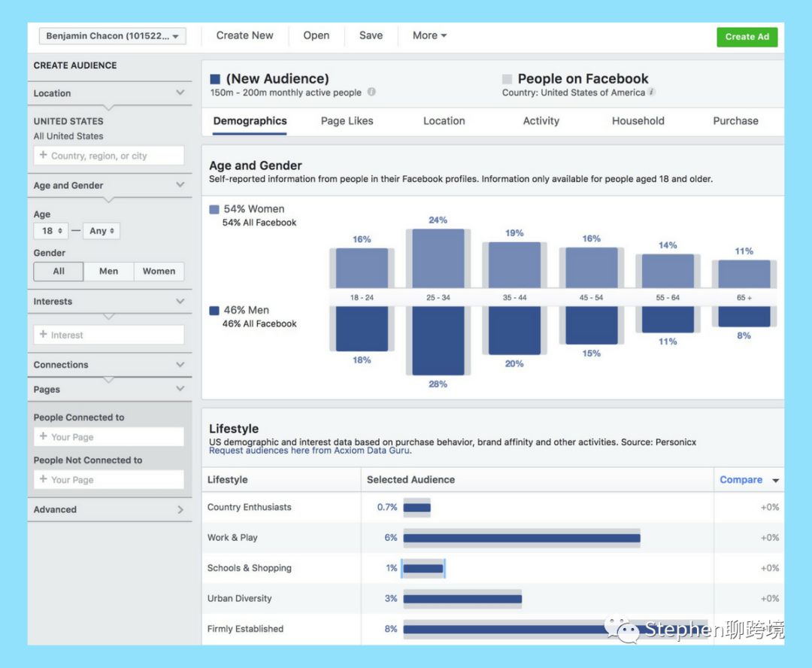812x668 pixels.
Task: Click the Urban Diversity 3% audience bar
Action: click(462, 599)
